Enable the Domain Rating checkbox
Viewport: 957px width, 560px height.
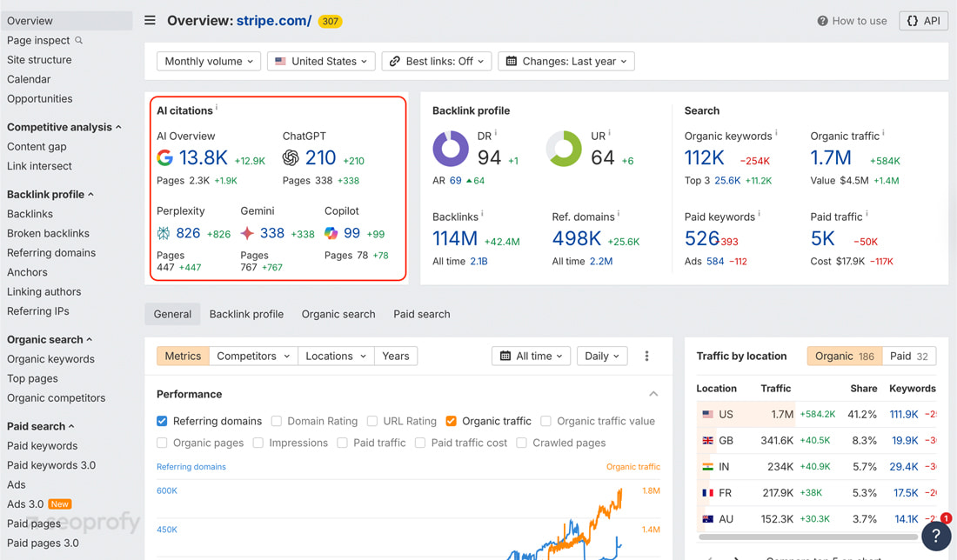[x=277, y=421]
